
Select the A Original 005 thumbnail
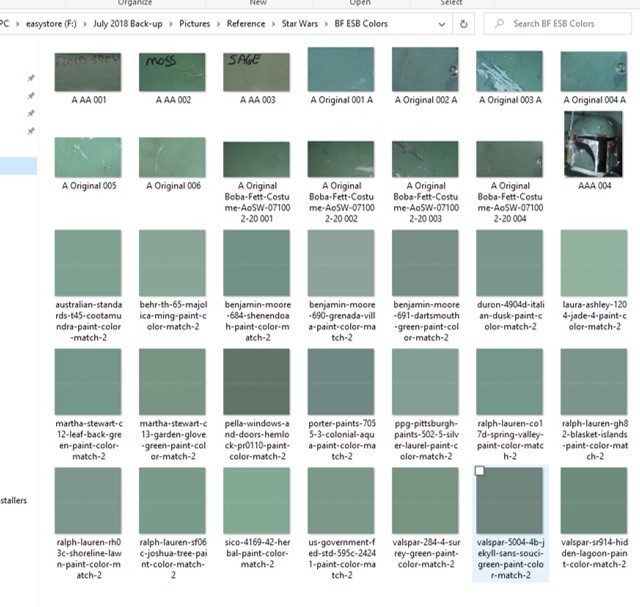tap(88, 157)
